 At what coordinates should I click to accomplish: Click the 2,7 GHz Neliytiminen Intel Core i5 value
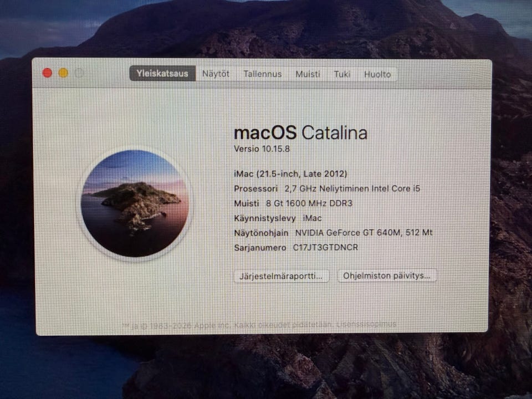point(352,188)
